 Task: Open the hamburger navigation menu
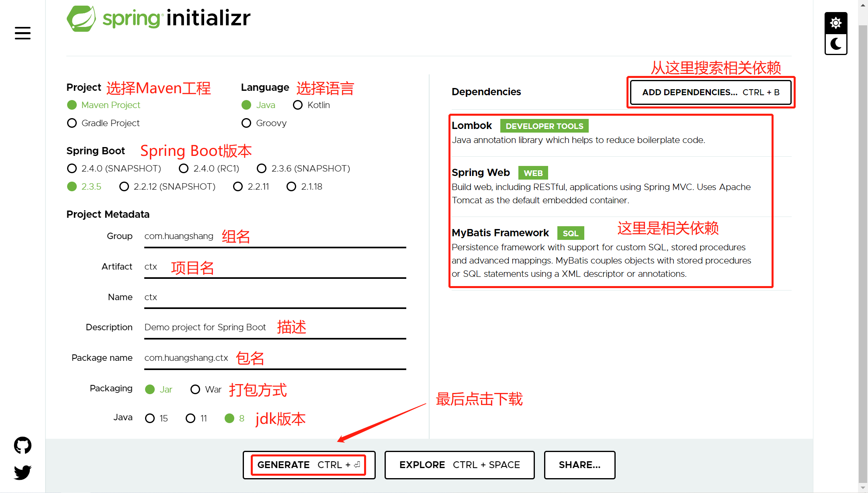click(x=22, y=33)
